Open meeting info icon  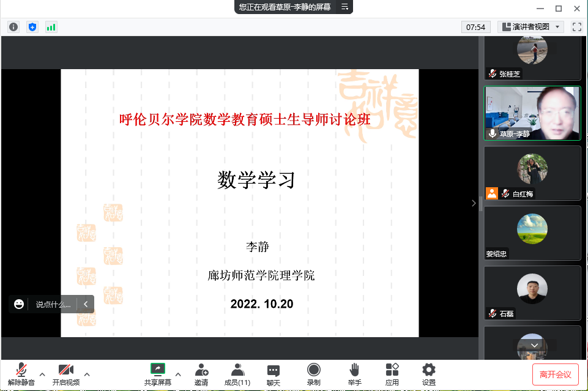click(13, 27)
